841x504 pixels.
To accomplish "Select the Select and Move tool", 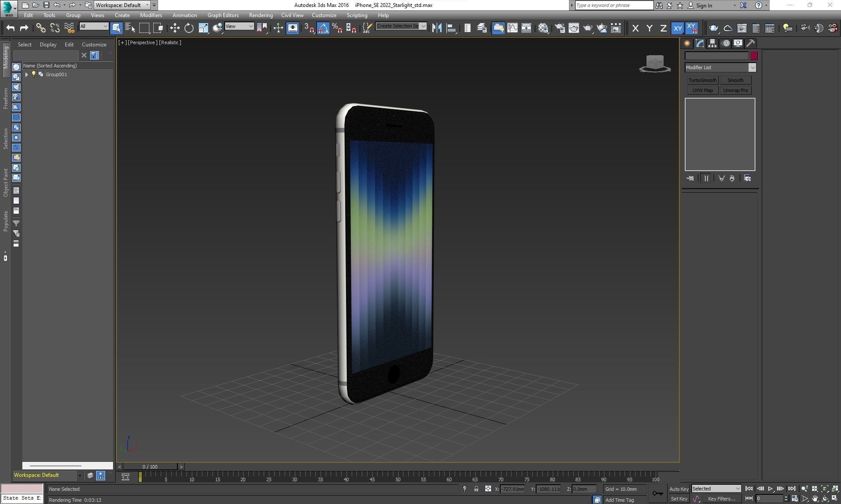I will click(175, 28).
